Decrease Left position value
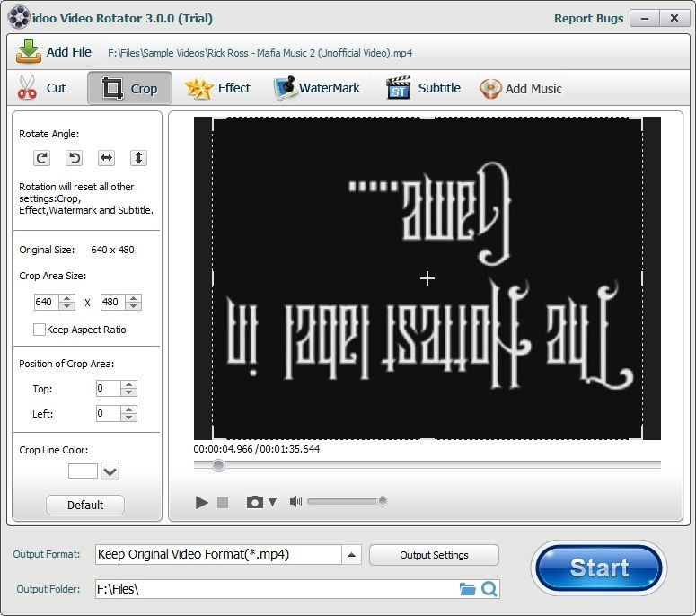This screenshot has width=696, height=616. coord(128,418)
